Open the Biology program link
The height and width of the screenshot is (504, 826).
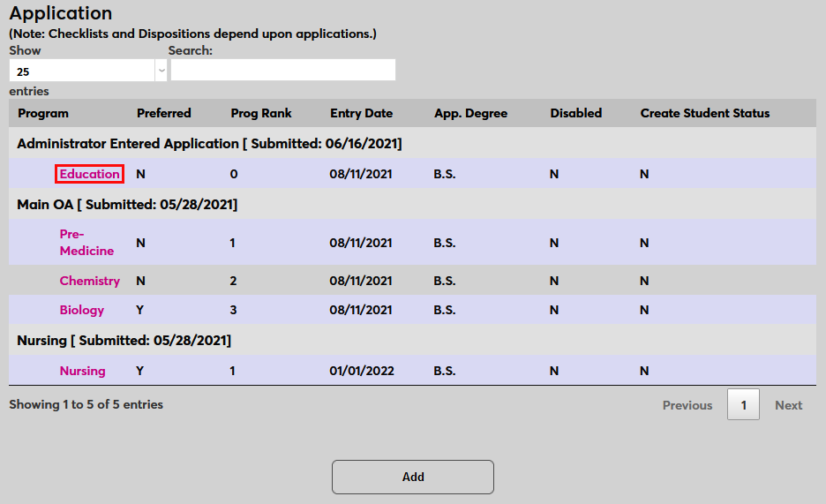[82, 310]
